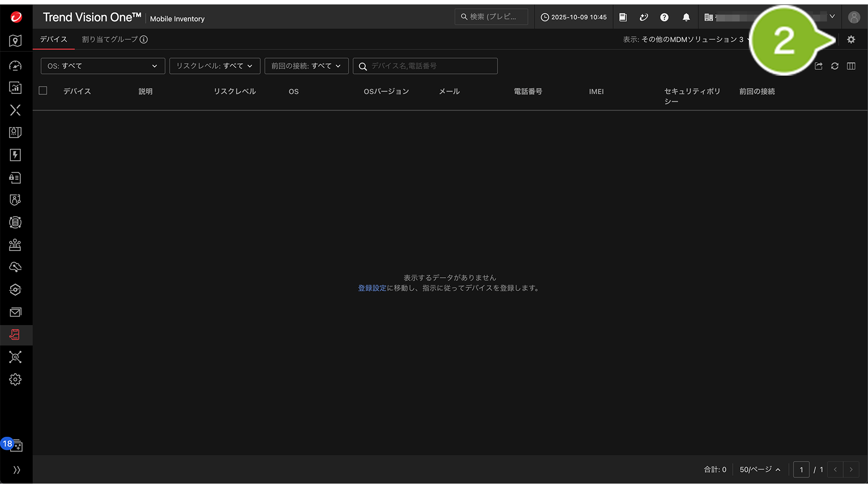Open the リスクレベル filter dropdown
The image size is (868, 488).
pyautogui.click(x=214, y=66)
